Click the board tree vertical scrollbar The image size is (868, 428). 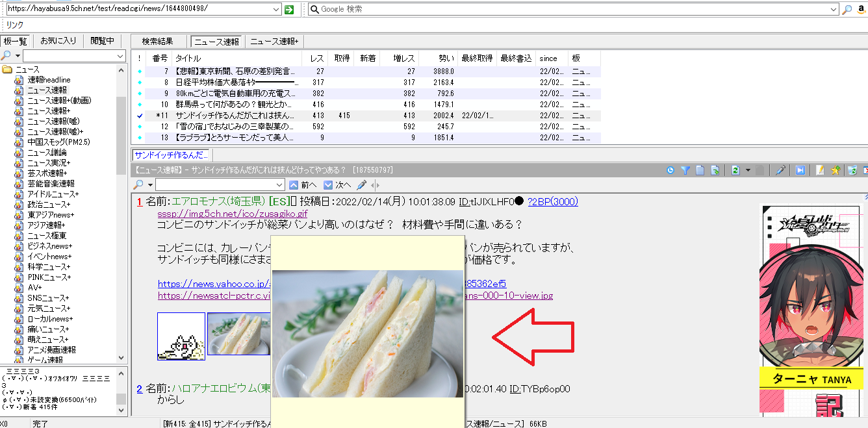[x=121, y=214]
